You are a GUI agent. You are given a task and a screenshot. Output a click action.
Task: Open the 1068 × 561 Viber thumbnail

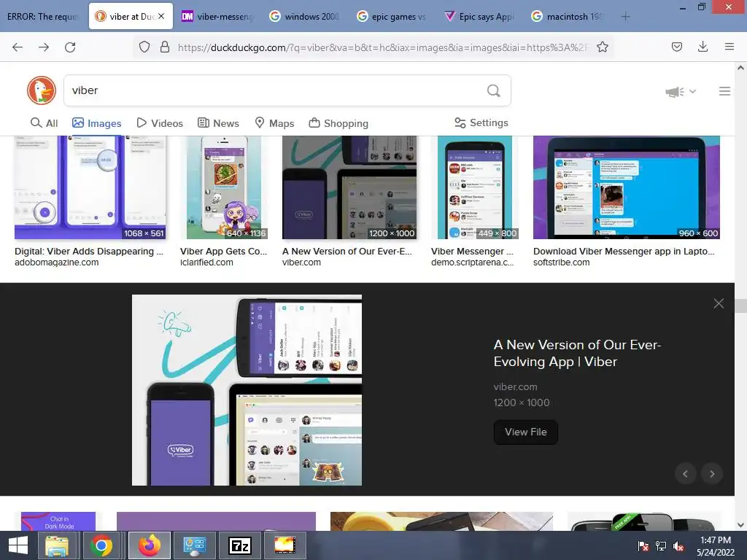90,187
